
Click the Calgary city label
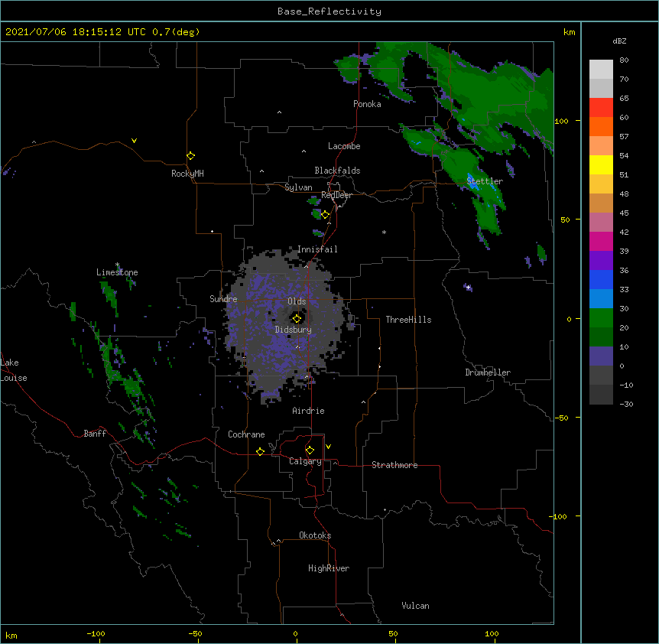(305, 461)
